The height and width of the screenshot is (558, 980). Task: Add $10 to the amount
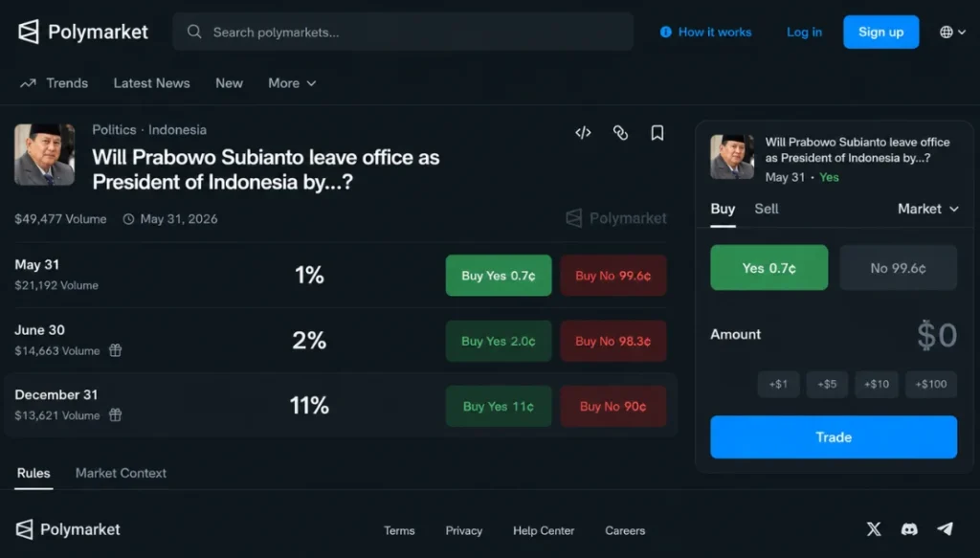(x=877, y=385)
